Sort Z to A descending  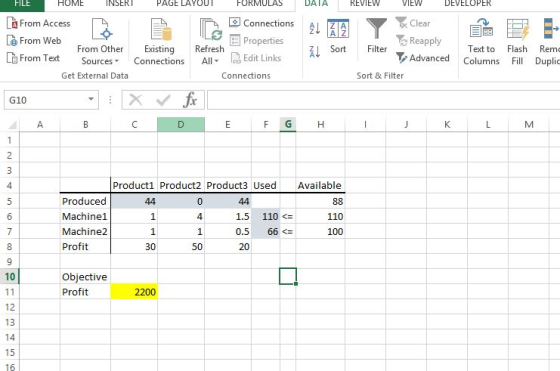[x=315, y=52]
